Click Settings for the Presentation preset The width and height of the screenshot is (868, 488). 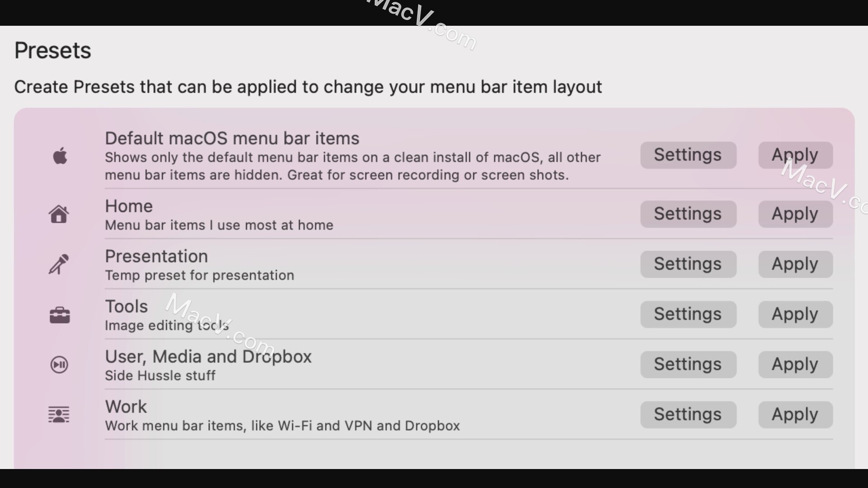[x=687, y=264]
